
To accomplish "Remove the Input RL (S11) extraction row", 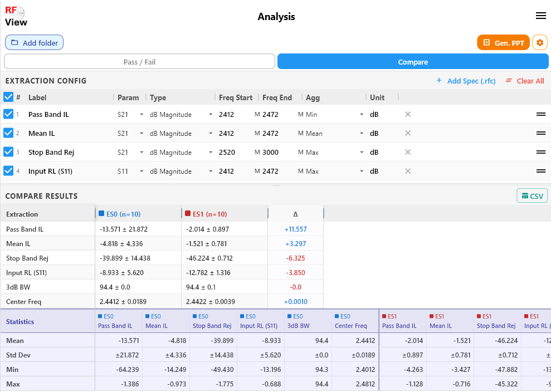I will pyautogui.click(x=408, y=171).
